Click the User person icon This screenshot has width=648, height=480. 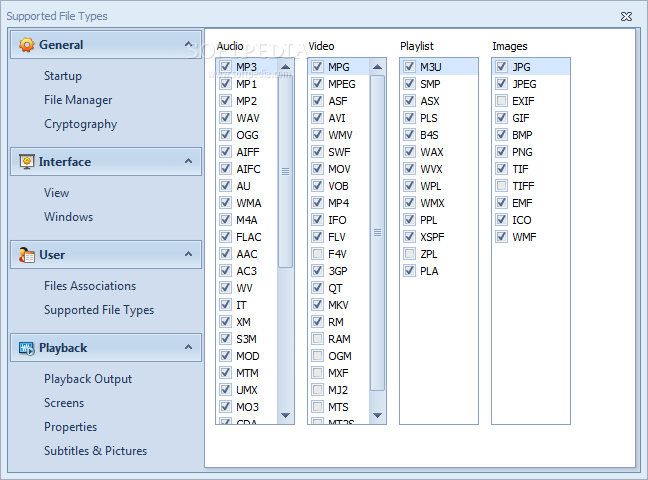tap(27, 255)
